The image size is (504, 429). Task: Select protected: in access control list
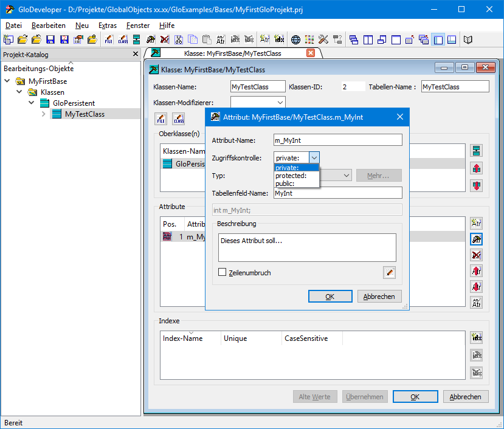(296, 176)
